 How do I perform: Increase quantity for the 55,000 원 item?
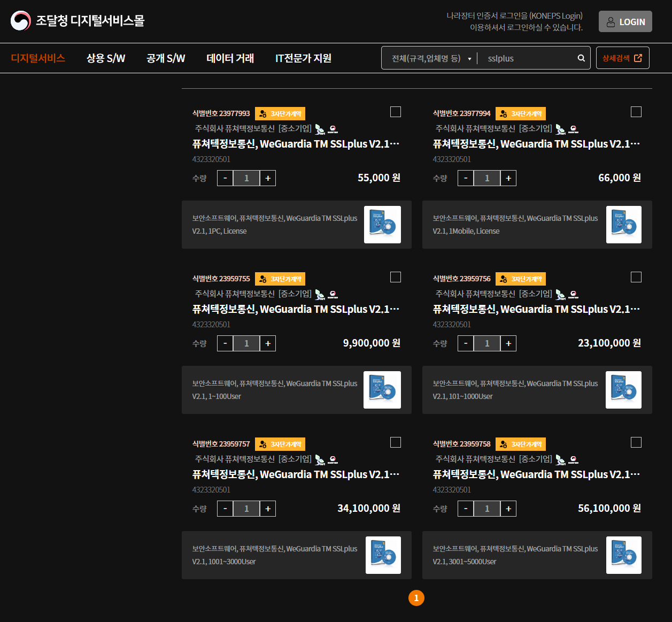[268, 178]
